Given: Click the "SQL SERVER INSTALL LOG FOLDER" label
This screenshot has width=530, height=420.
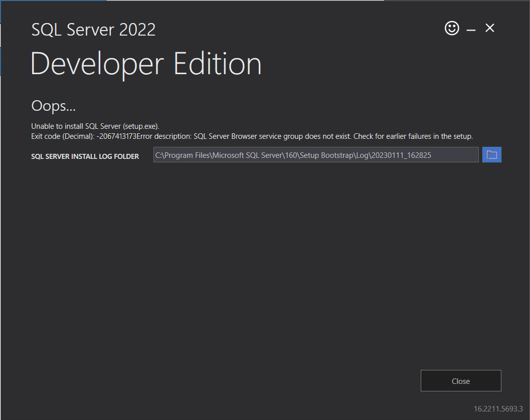Looking at the screenshot, I should click(85, 156).
